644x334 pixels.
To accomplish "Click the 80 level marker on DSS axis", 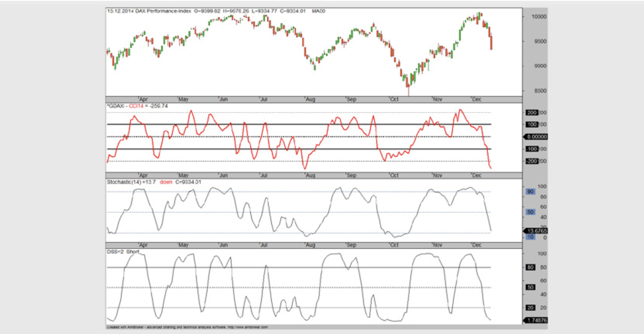I will 530,267.
